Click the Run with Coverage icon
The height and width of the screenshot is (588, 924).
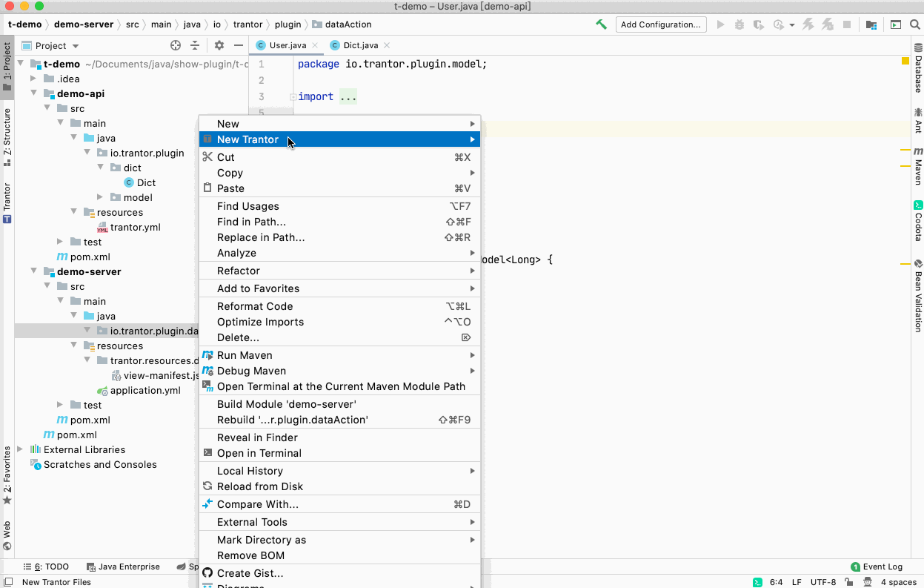tap(758, 24)
